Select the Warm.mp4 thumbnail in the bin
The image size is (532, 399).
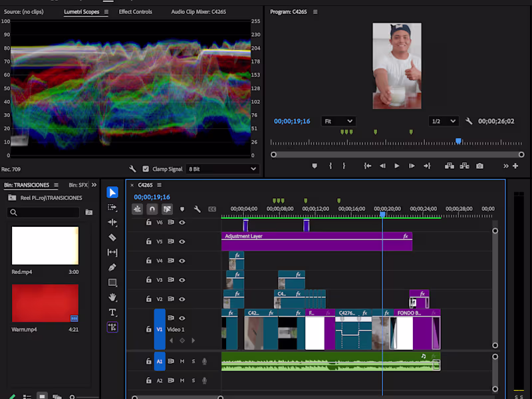(x=44, y=303)
